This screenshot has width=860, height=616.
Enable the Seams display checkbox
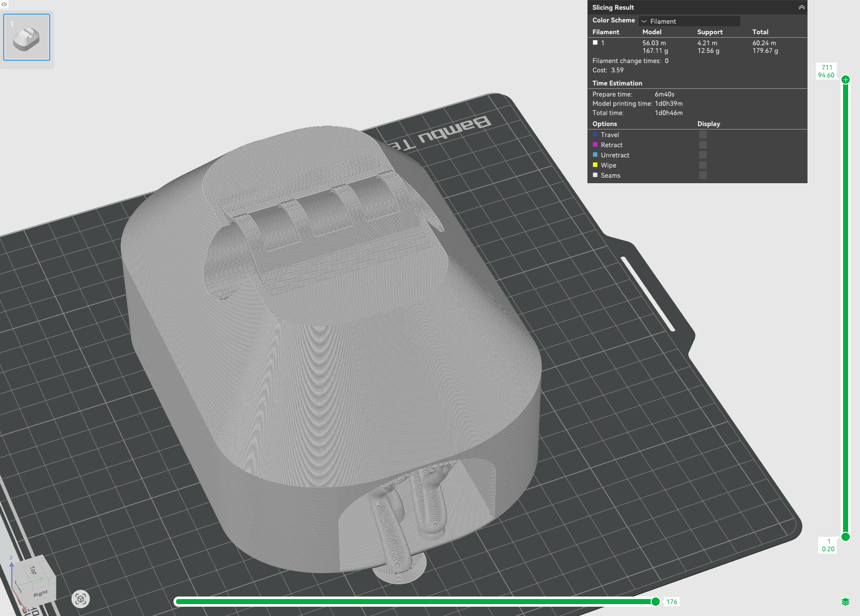point(703,175)
